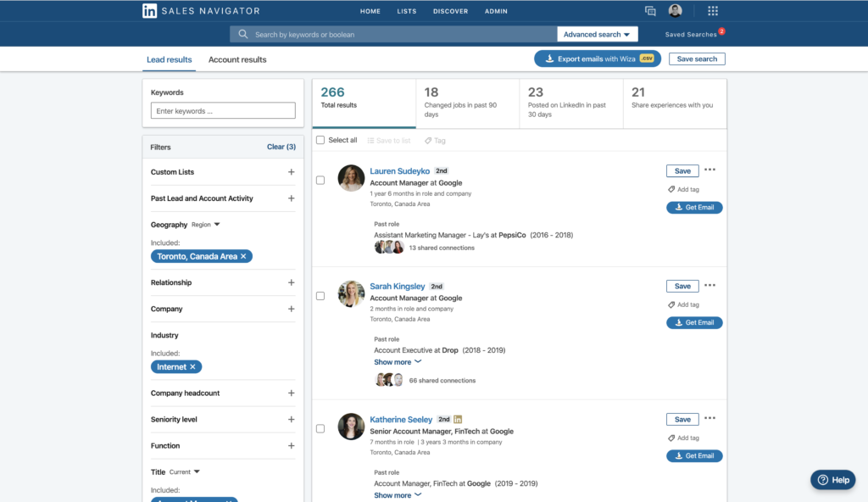Tick the checkbox next to Lauren Sudeyko
The height and width of the screenshot is (502, 868).
[320, 180]
